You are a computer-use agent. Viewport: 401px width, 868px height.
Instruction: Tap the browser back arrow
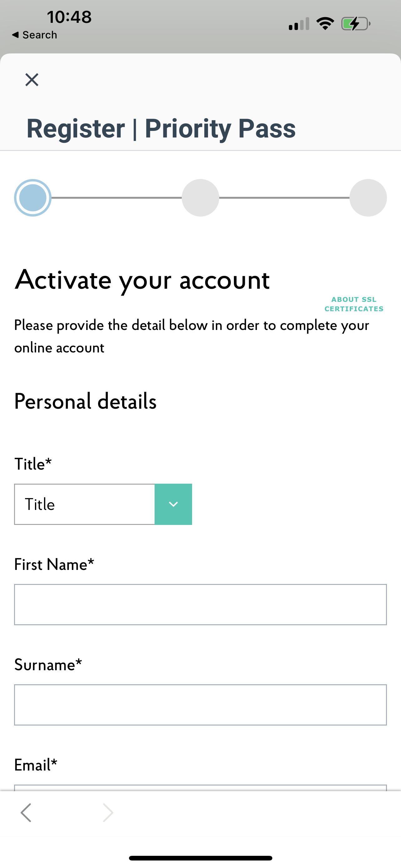pyautogui.click(x=26, y=812)
